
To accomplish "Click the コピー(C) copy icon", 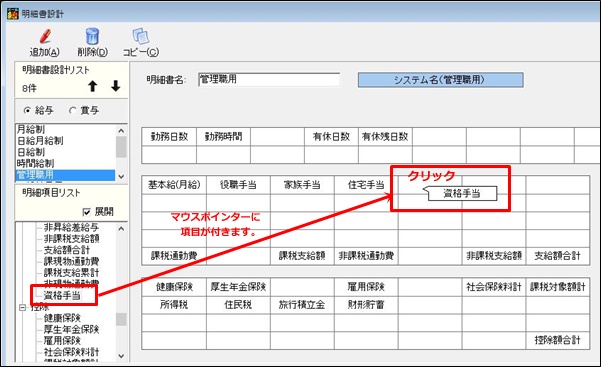I will pyautogui.click(x=141, y=36).
